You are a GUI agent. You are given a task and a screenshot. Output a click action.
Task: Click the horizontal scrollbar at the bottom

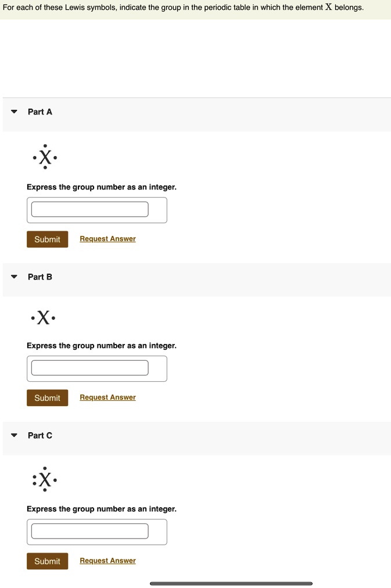click(x=231, y=583)
